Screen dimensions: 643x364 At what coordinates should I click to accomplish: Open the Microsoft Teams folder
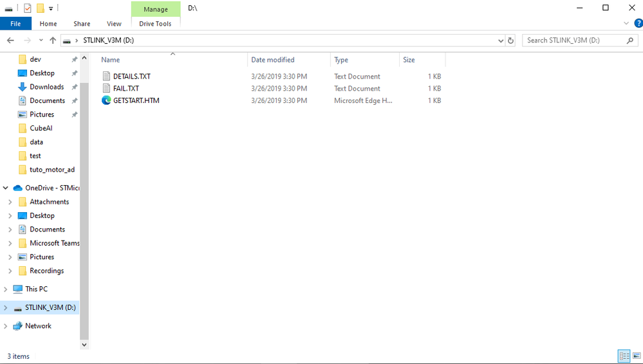click(55, 243)
